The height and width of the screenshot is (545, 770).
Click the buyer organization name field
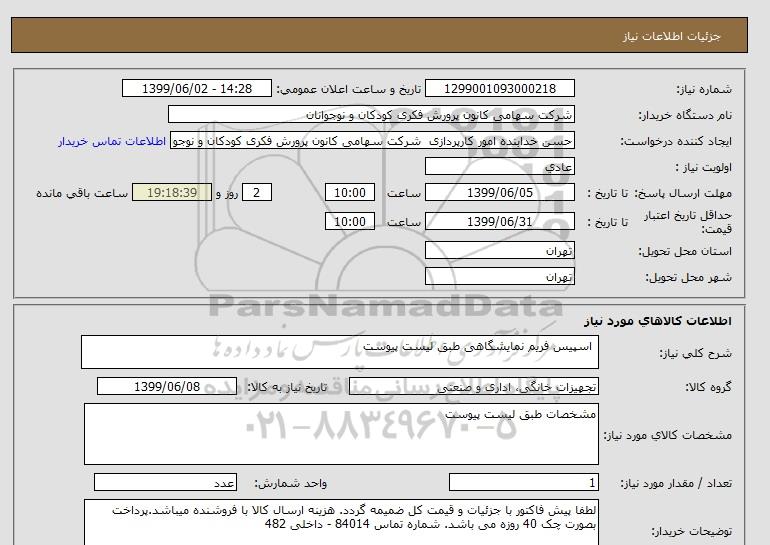click(x=371, y=114)
